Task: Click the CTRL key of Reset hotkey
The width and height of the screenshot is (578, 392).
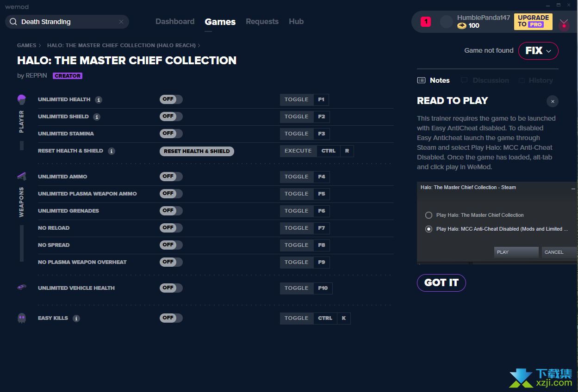Action: click(x=329, y=151)
